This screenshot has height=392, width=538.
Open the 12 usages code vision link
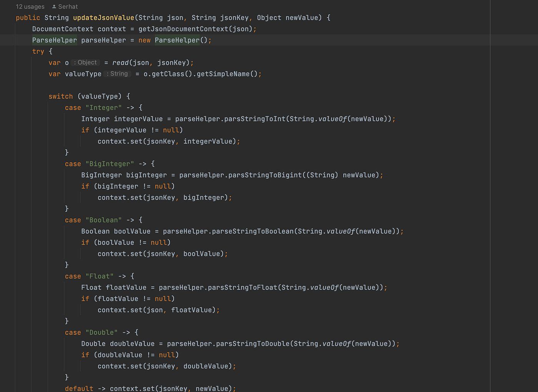(x=30, y=6)
